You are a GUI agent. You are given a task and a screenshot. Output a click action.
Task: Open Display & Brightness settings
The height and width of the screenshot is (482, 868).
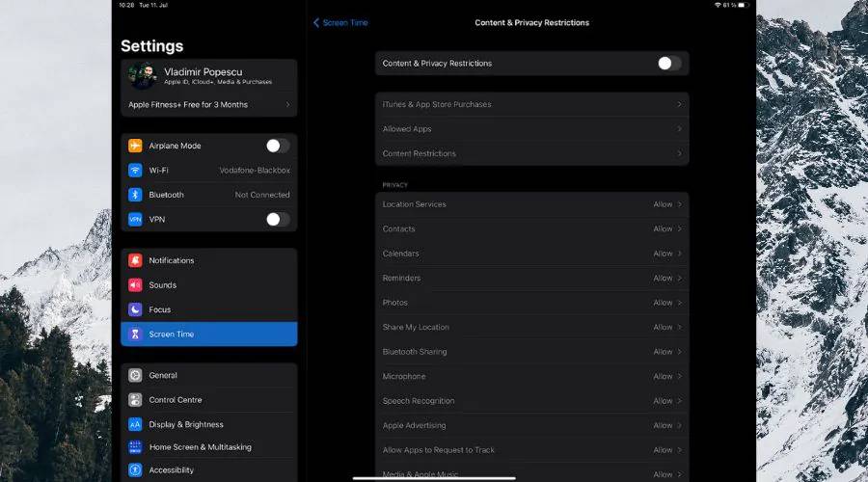point(208,424)
